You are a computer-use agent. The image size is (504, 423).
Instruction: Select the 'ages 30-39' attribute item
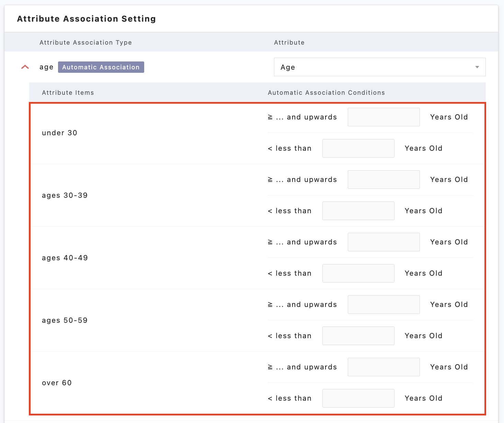[65, 195]
